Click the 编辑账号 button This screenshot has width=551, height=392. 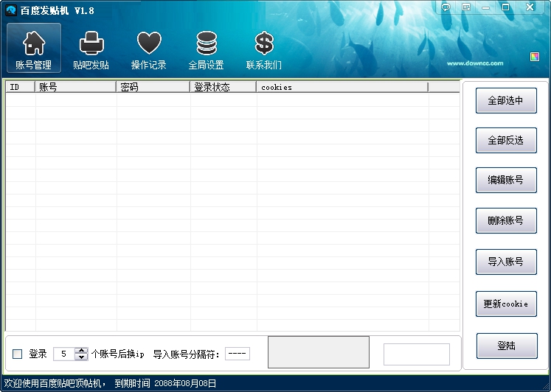point(506,180)
